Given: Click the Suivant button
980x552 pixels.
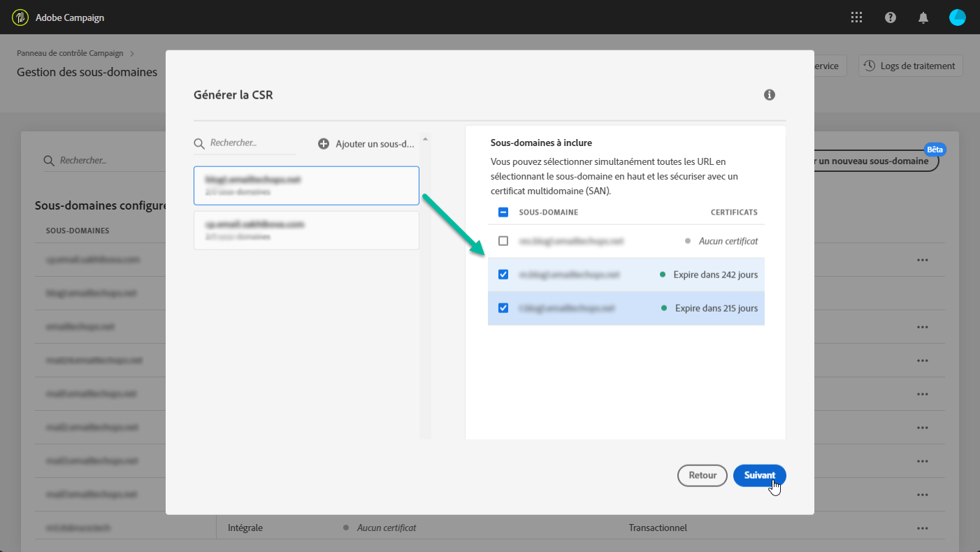Looking at the screenshot, I should point(760,475).
